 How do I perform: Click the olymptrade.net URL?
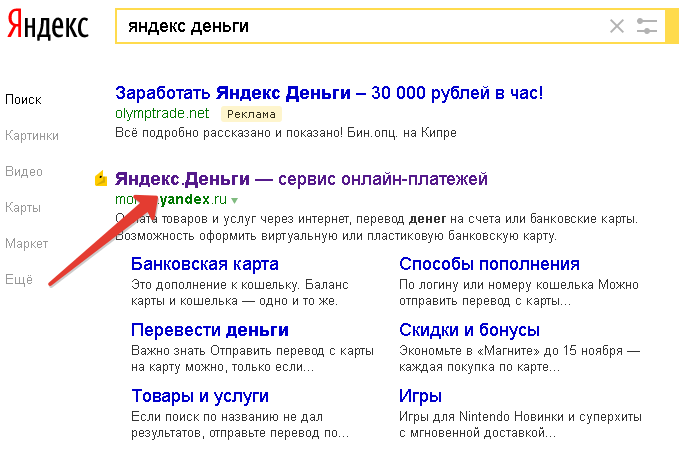point(162,113)
